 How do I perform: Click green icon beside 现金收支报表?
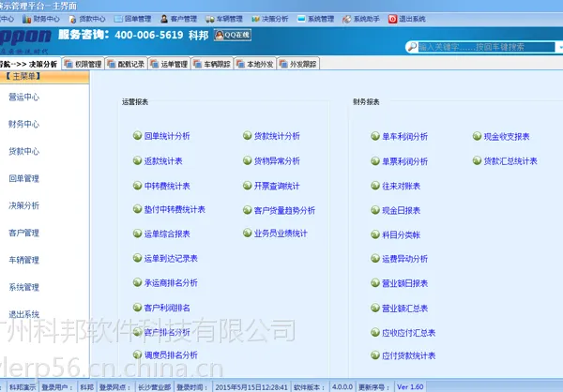coord(478,136)
